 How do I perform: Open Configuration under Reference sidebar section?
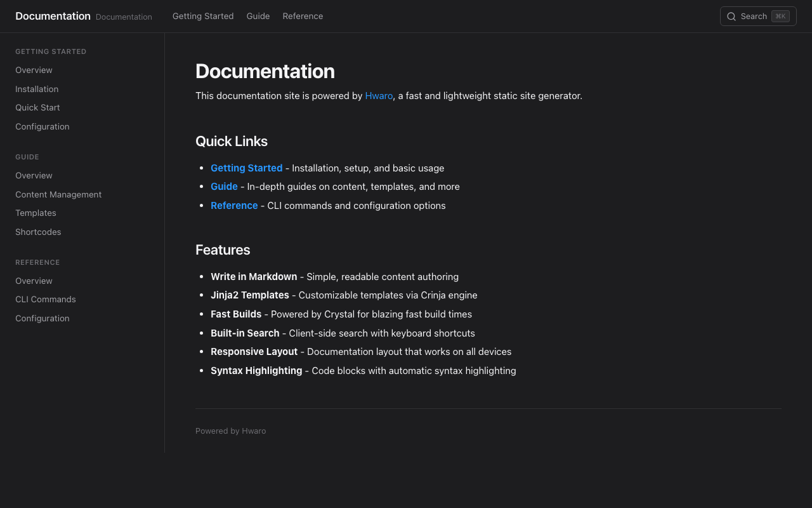tap(43, 319)
